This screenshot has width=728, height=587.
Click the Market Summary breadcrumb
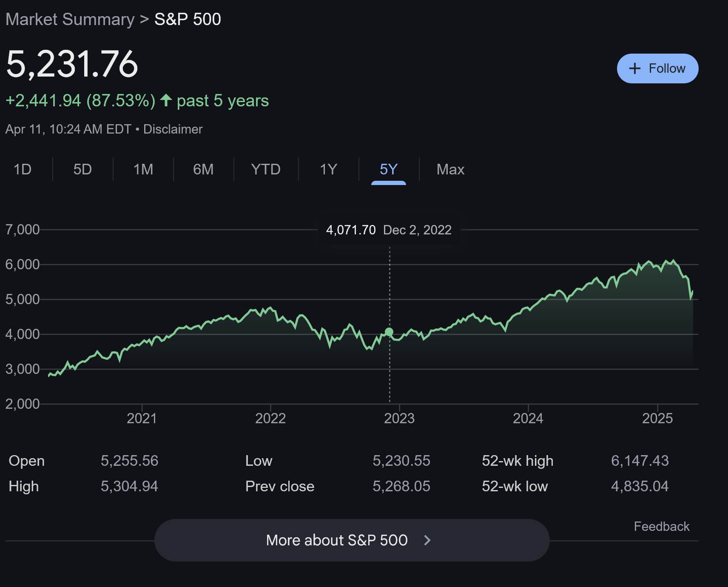(x=70, y=20)
